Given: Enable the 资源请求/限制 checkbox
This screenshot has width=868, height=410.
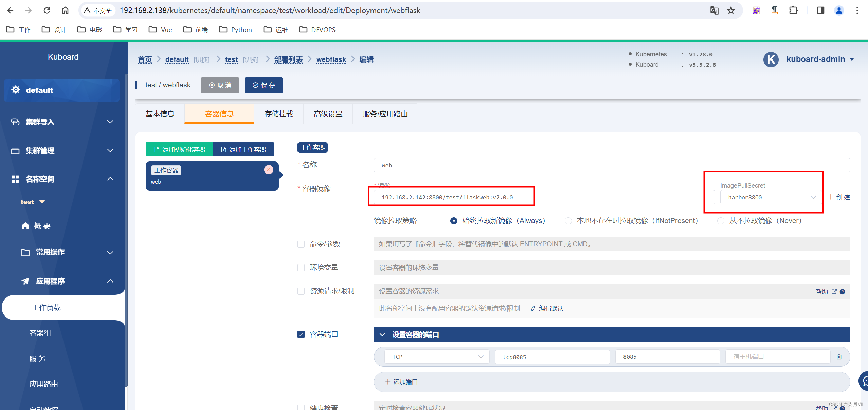Looking at the screenshot, I should pyautogui.click(x=301, y=291).
